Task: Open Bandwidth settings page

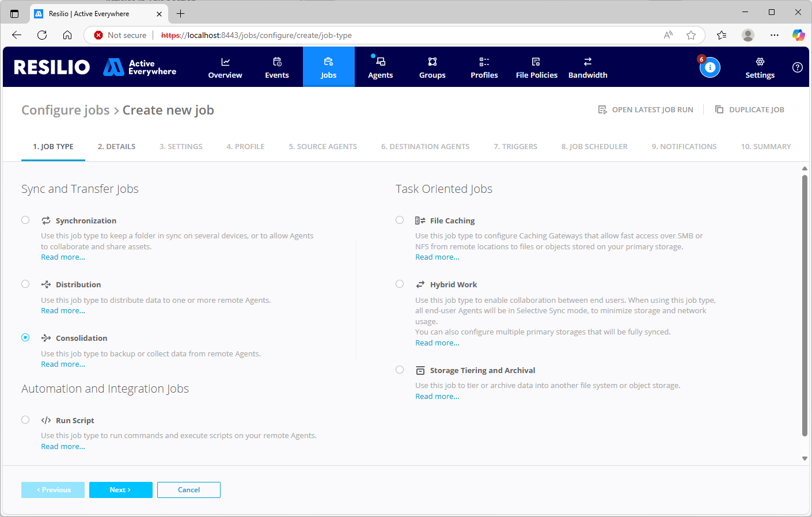Action: tap(587, 67)
